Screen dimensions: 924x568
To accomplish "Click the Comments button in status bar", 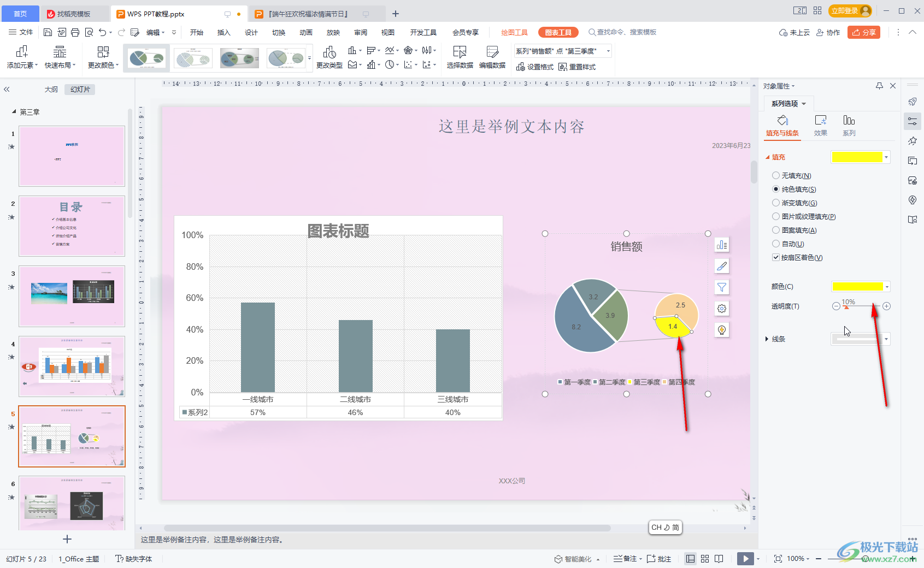I will coord(659,559).
